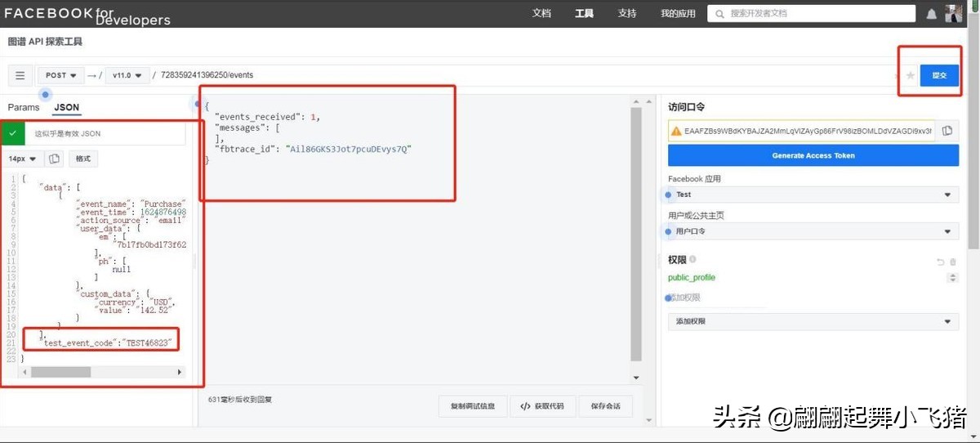Click the undo permissions icon
980x443 pixels.
[940, 262]
